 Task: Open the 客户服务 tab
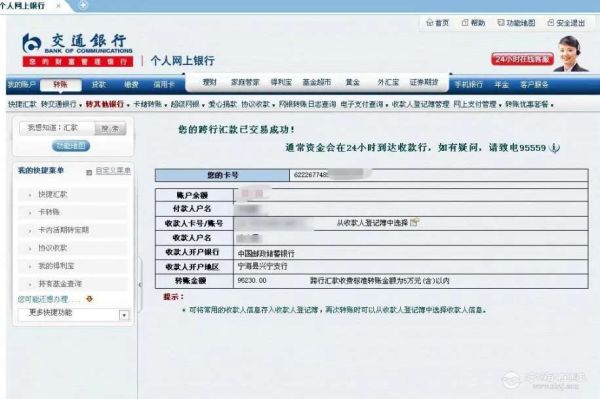click(534, 85)
